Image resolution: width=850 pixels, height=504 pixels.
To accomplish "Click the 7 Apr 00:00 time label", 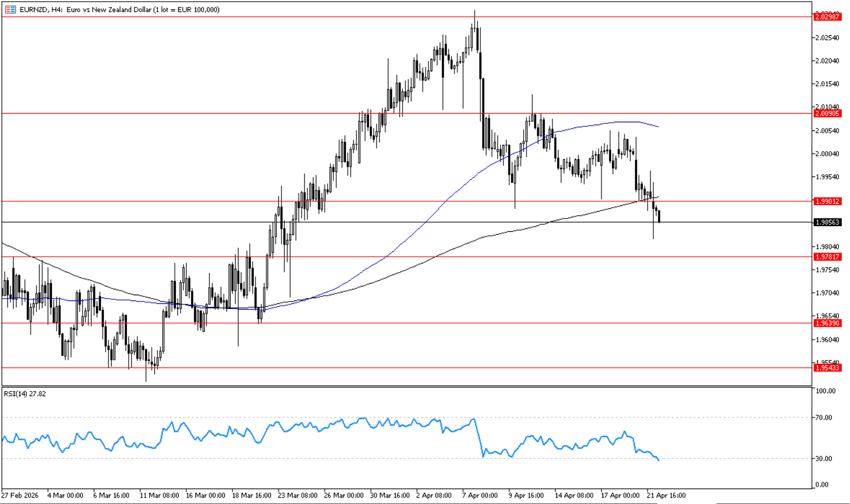I will point(479,495).
